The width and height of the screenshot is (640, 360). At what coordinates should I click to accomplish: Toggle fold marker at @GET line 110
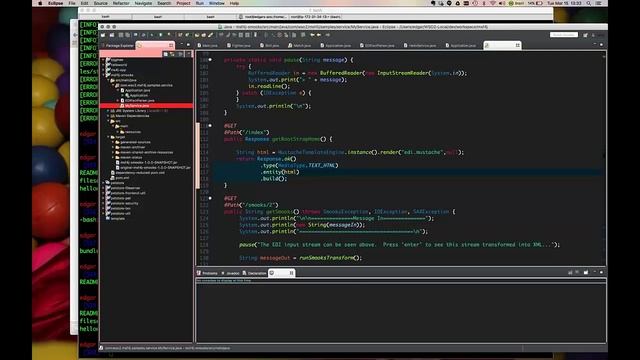coord(210,126)
